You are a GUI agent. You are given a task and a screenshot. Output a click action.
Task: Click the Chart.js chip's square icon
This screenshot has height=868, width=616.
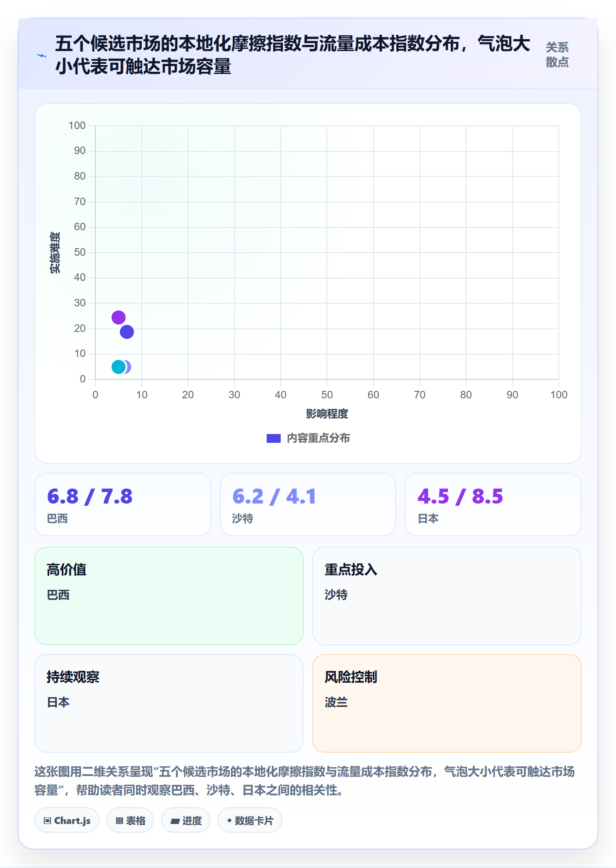point(48,821)
